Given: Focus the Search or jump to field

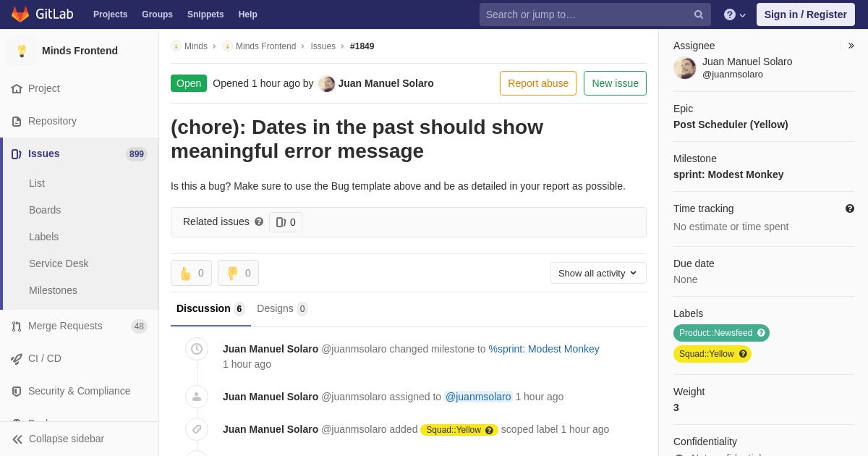Looking at the screenshot, I should coord(595,14).
